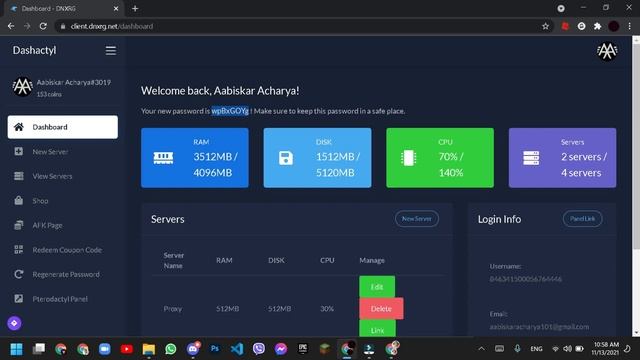Click the Panel Link button

coord(582,219)
